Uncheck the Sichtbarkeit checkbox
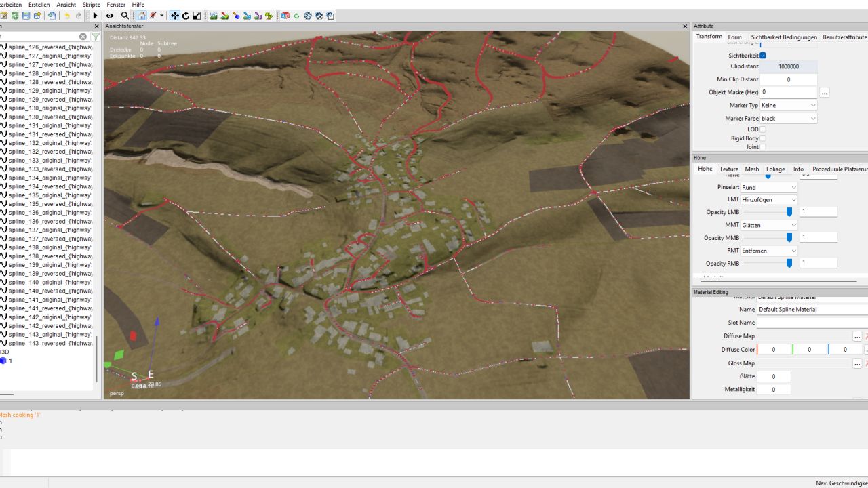Screen dimensions: 868x488 [763, 55]
